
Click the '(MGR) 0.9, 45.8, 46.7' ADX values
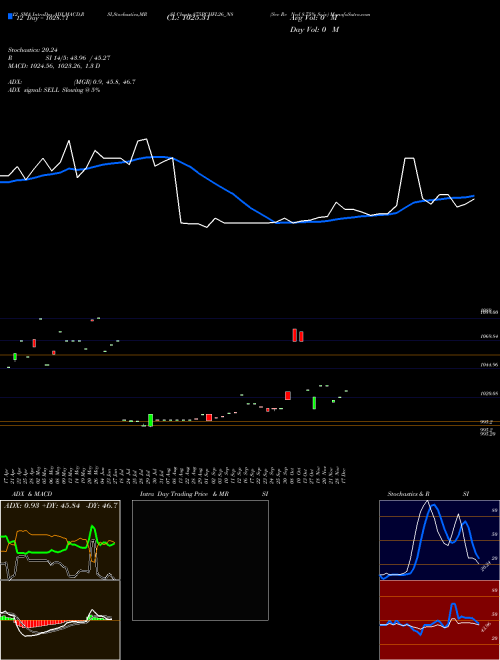[105, 82]
